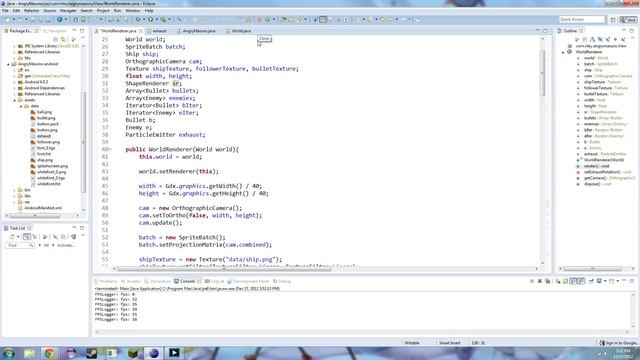Open the Window menu
Image resolution: width=640 pixels, height=360 pixels.
pos(132,11)
